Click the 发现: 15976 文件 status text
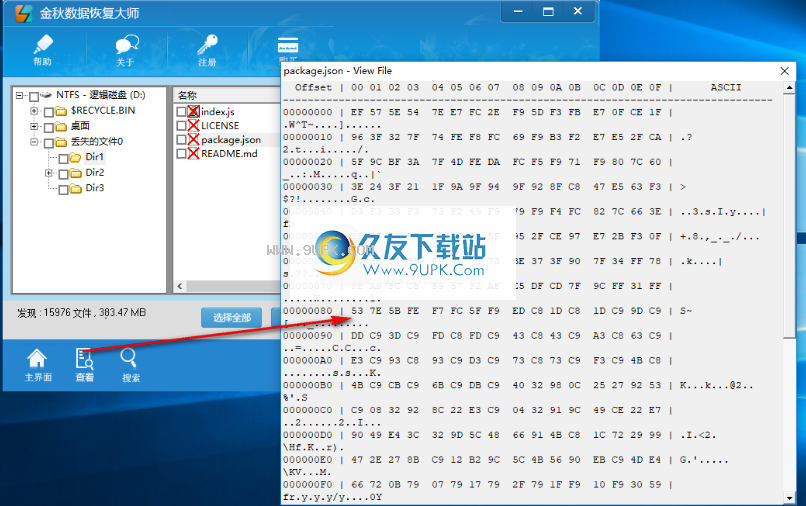806x506 pixels. pos(81,313)
